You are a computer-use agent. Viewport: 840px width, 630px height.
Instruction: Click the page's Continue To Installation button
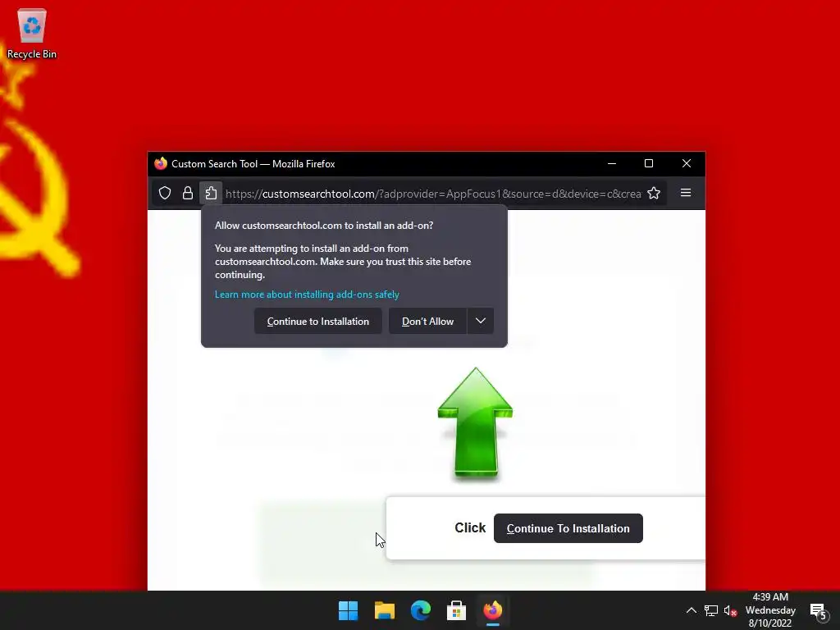(568, 528)
